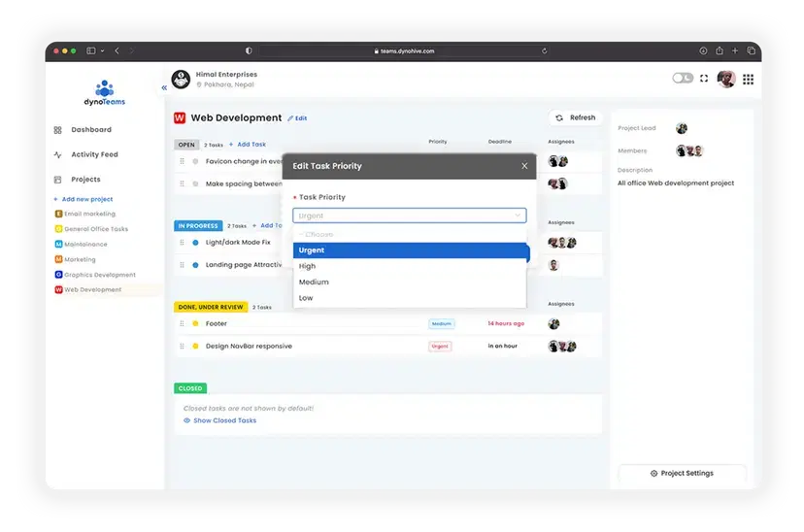Click Show Closed Tasks link

[220, 420]
